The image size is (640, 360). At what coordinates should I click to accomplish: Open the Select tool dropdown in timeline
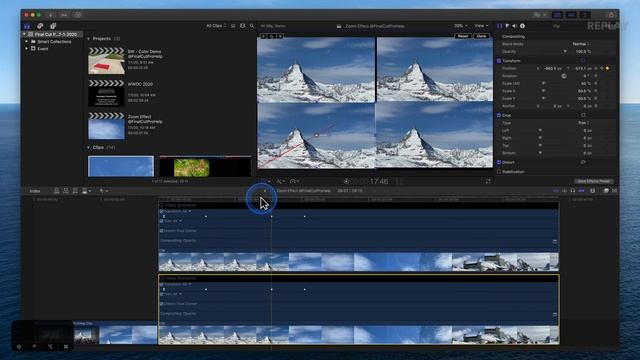pyautogui.click(x=104, y=191)
